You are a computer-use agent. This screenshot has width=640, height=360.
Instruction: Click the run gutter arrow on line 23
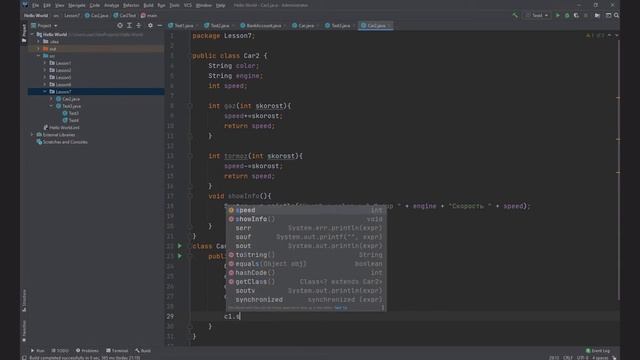point(180,256)
